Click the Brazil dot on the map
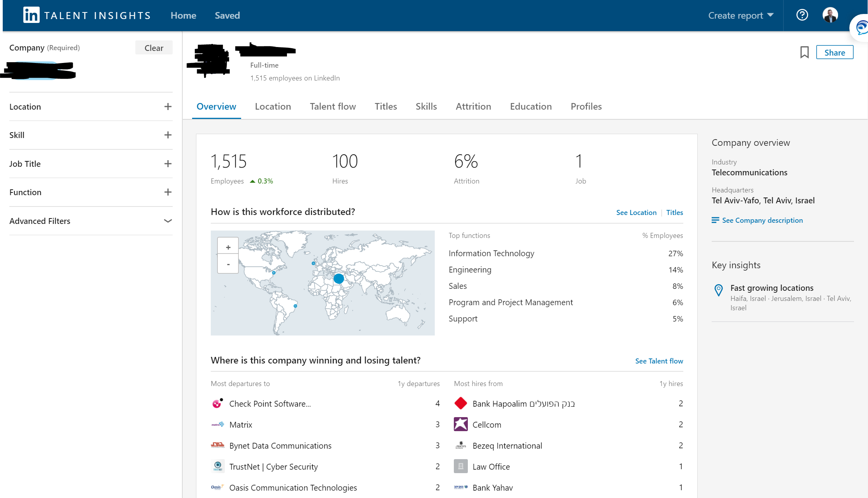868x498 pixels. coord(295,306)
